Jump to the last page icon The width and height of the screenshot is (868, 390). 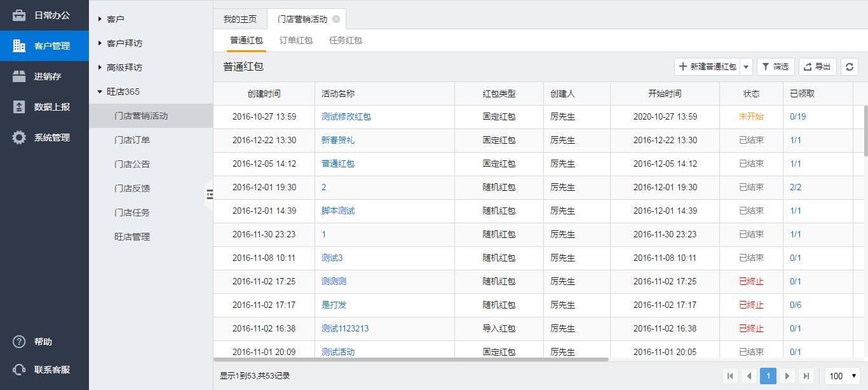coord(806,376)
